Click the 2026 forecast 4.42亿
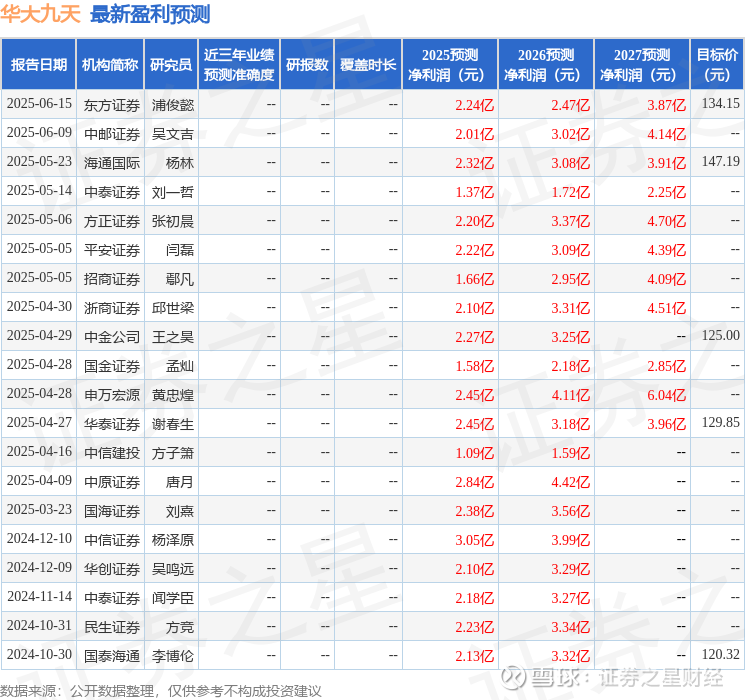This screenshot has height=700, width=745. click(570, 482)
